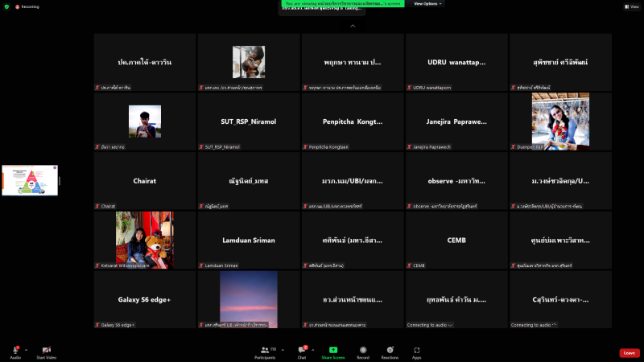The width and height of the screenshot is (644, 362).
Task: Click the green Share Screen icon
Action: click(x=332, y=350)
